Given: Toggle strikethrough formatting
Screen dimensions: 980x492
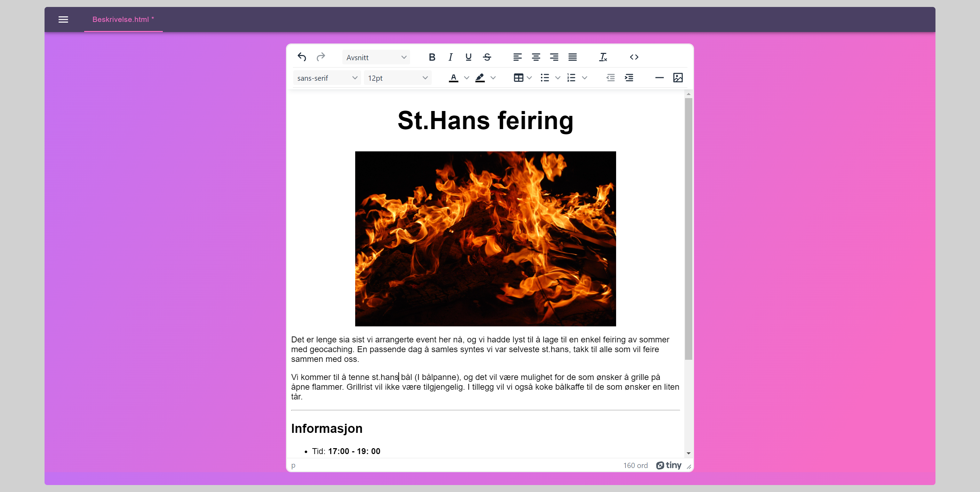Looking at the screenshot, I should [487, 57].
